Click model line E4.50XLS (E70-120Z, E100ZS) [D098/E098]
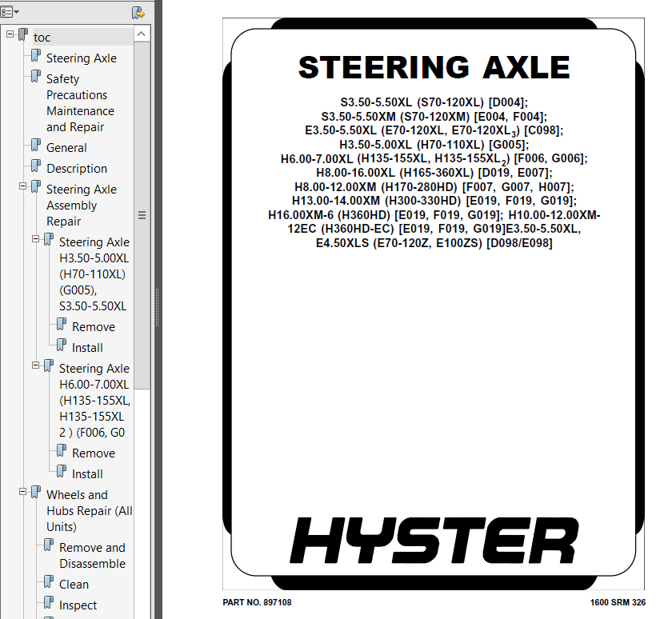The image size is (672, 619). tap(434, 243)
